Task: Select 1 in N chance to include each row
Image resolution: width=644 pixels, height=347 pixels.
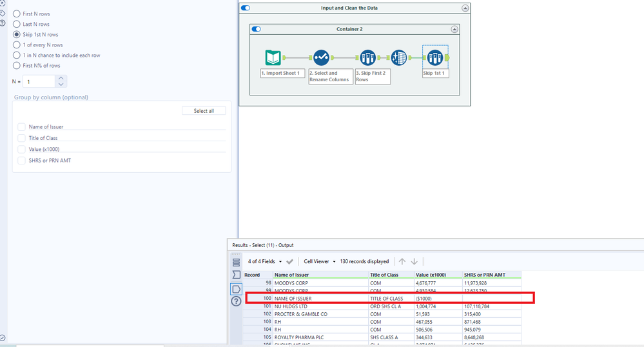Action: [16, 55]
